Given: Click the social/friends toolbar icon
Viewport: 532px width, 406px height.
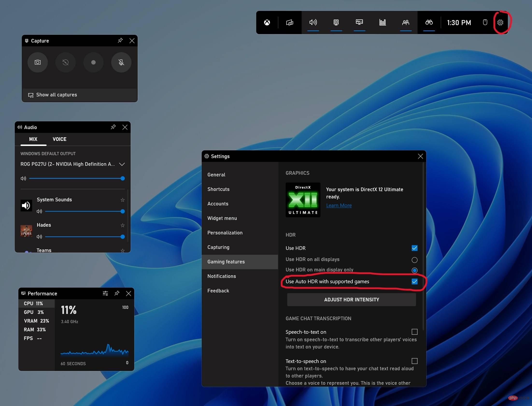Looking at the screenshot, I should click(x=405, y=22).
